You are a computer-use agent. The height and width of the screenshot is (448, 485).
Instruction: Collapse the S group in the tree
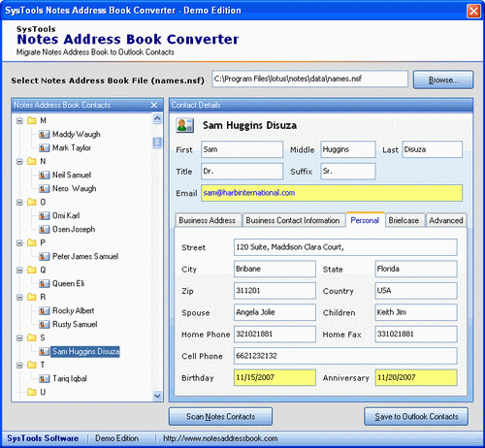tap(19, 338)
